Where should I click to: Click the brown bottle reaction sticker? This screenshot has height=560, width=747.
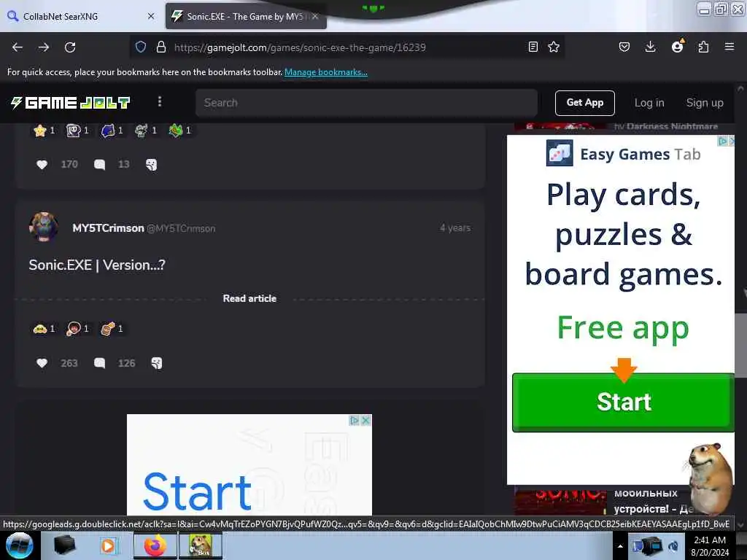[x=108, y=329]
